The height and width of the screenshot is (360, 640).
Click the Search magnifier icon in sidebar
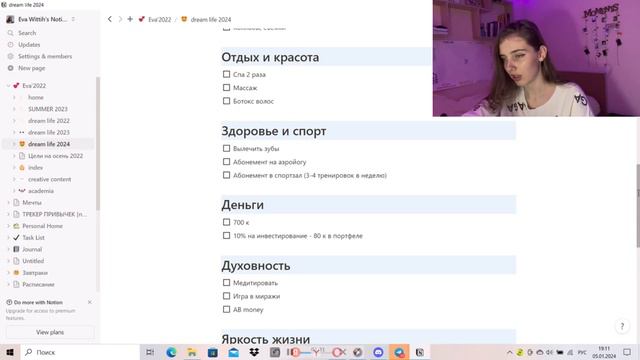click(11, 33)
